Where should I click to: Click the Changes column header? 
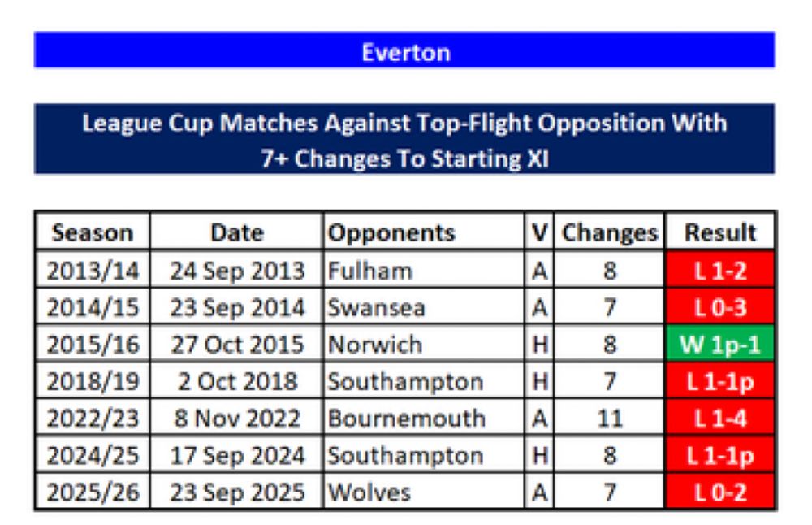pos(609,233)
